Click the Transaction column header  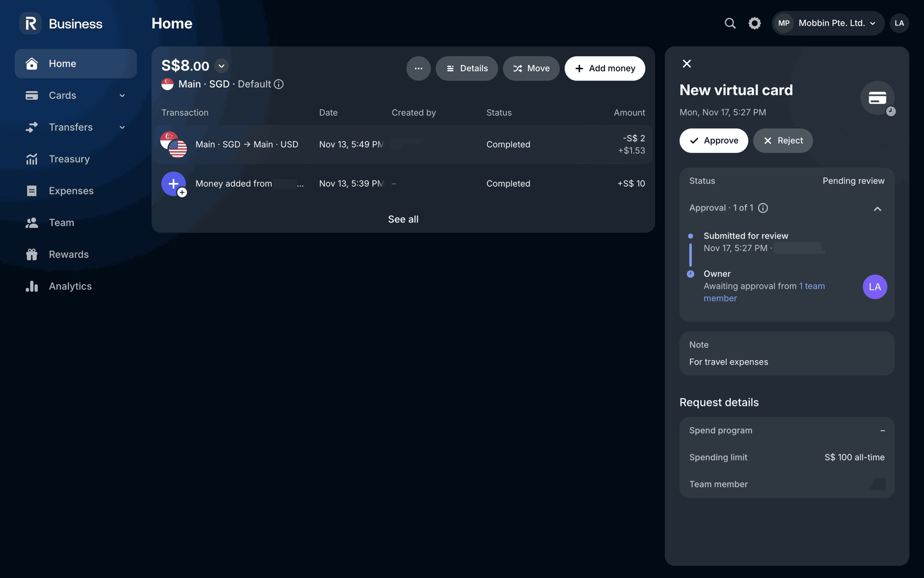185,113
